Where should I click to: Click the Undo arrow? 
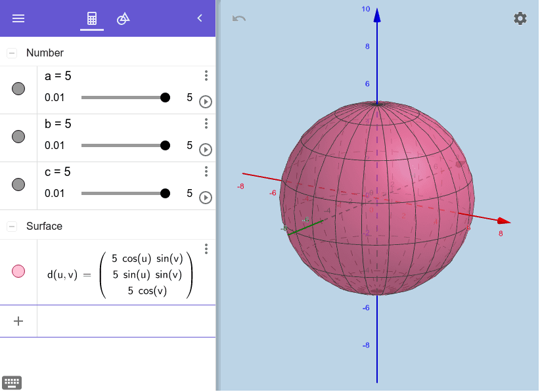(238, 19)
